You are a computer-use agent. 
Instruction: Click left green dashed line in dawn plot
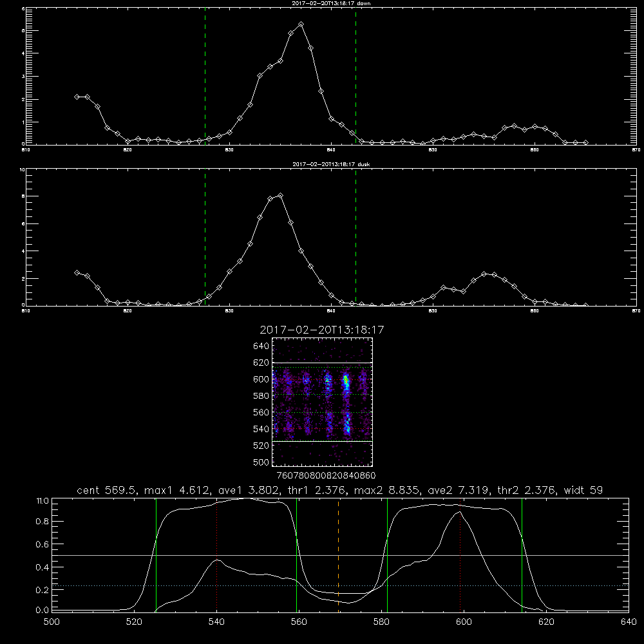pyautogui.click(x=205, y=76)
